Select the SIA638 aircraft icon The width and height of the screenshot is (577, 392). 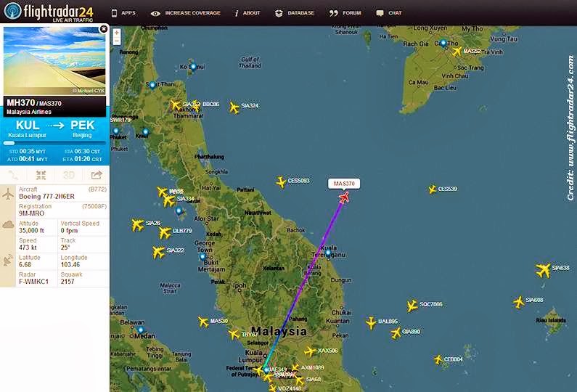[x=544, y=270]
